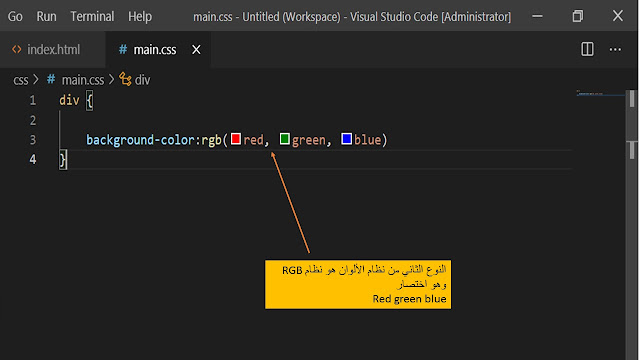Click the main.css hash file icon
Screen dimensions: 640x360
(123, 49)
